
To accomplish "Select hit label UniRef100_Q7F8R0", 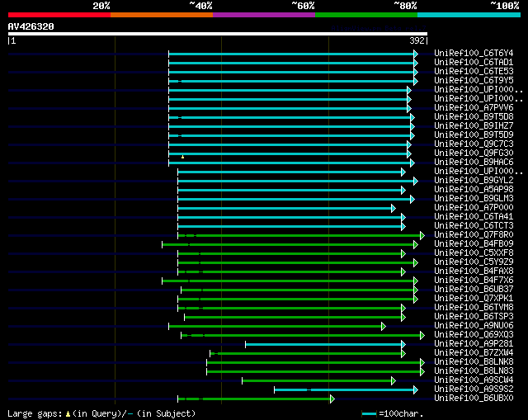I will coord(474,235).
